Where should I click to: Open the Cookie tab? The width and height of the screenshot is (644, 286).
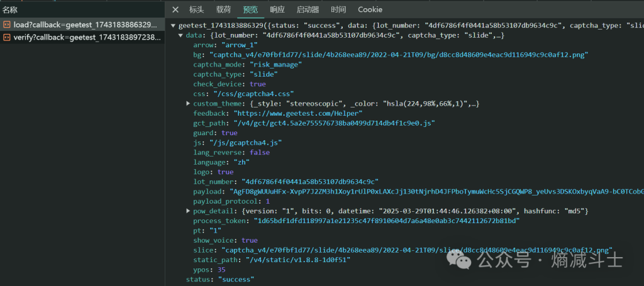[x=370, y=9]
